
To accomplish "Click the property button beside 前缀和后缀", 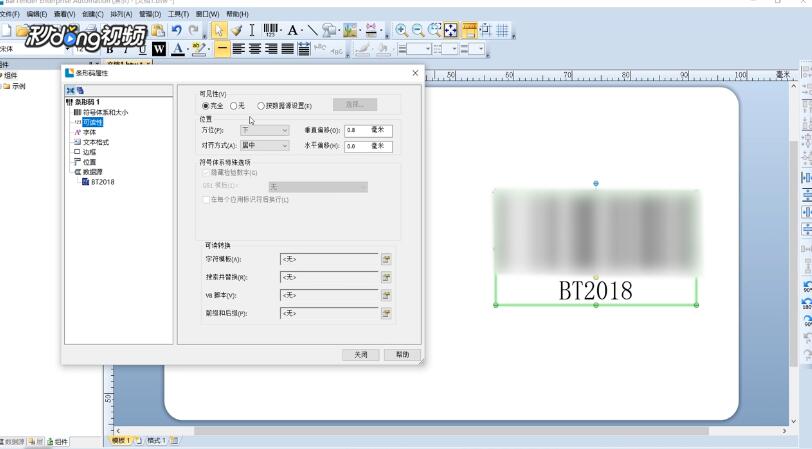I will click(x=386, y=313).
